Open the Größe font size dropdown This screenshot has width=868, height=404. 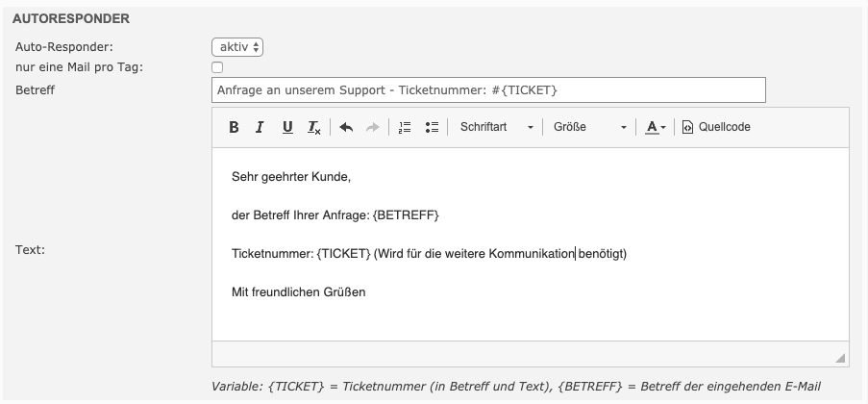point(590,127)
